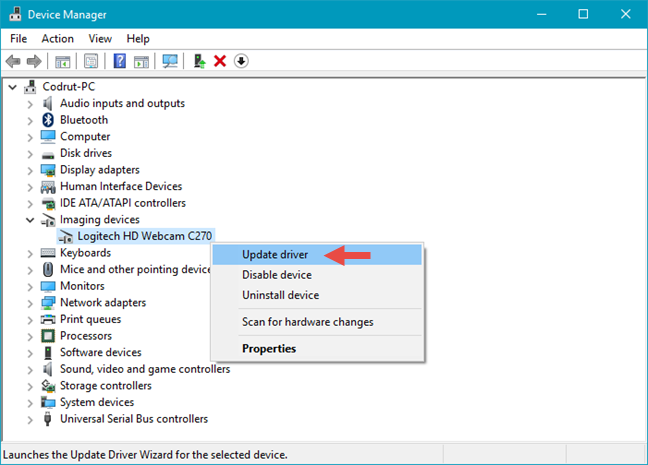Select the Print queues row label
Screen dimensions: 648x465
(91, 319)
